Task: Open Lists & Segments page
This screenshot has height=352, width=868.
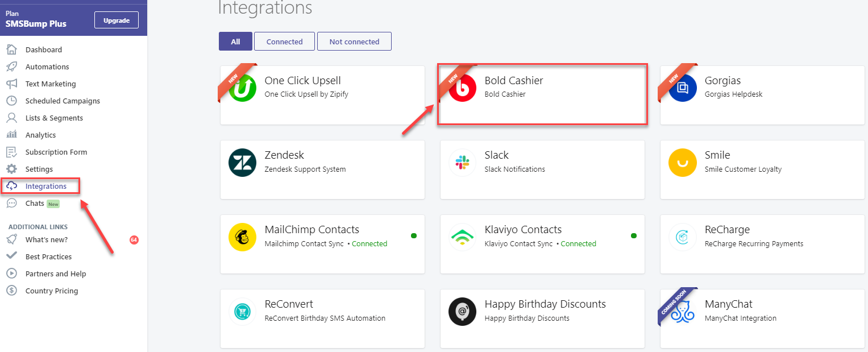Action: (54, 118)
